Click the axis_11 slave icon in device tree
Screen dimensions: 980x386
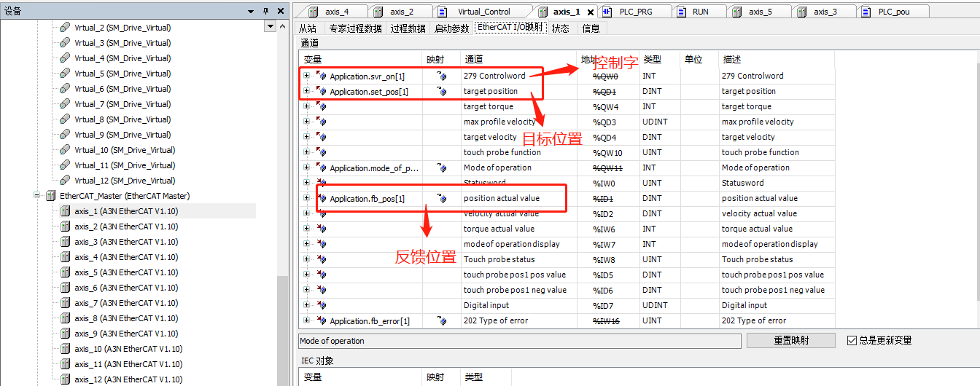coord(65,364)
